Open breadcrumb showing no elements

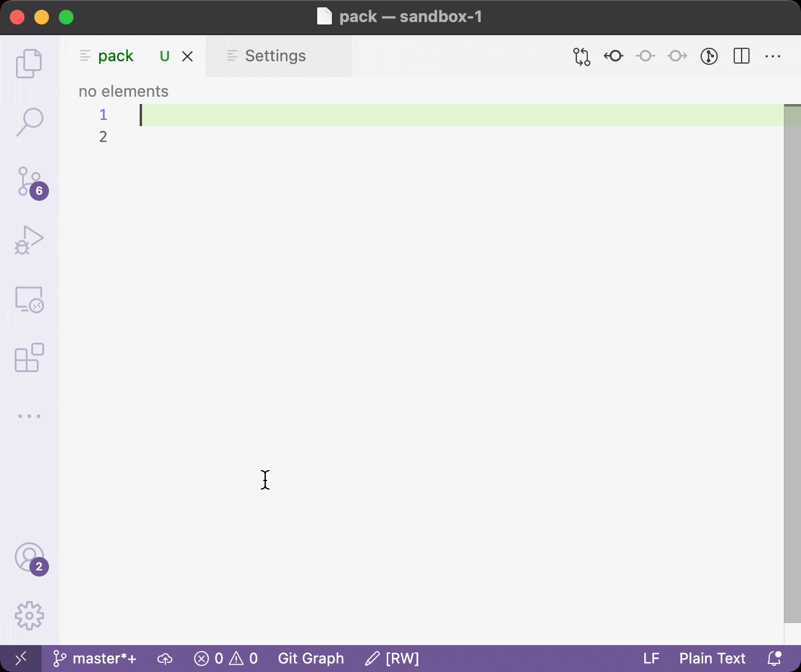pyautogui.click(x=123, y=91)
